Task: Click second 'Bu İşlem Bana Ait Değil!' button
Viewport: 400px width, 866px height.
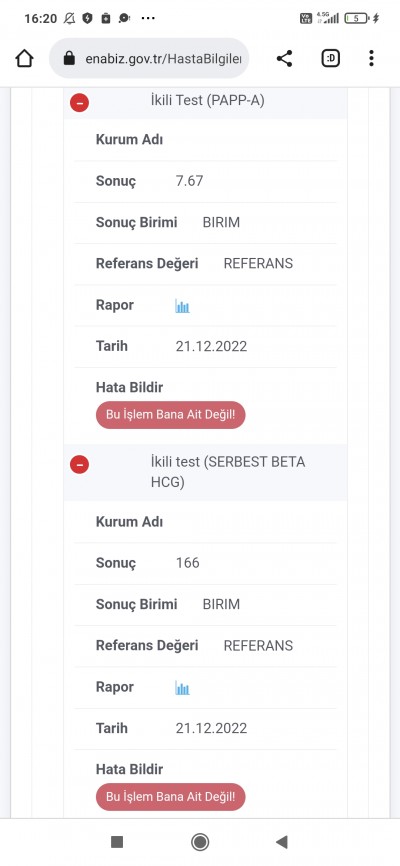Action: click(170, 797)
